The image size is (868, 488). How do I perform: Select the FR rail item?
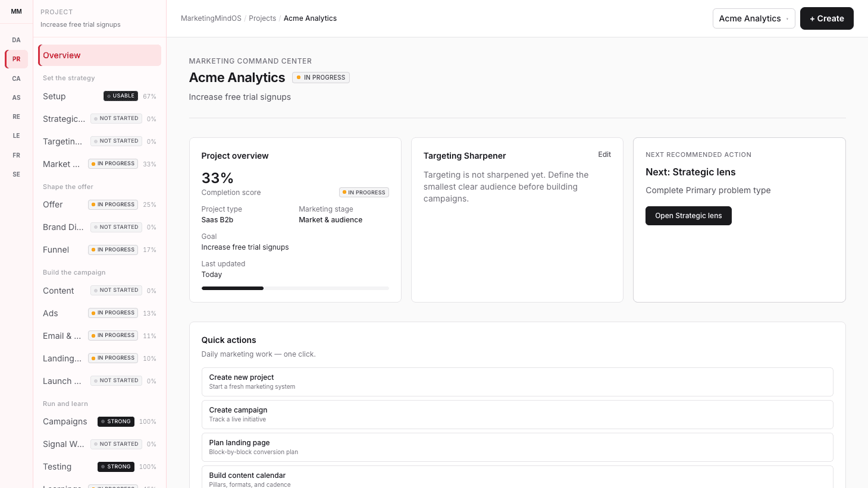click(x=16, y=155)
